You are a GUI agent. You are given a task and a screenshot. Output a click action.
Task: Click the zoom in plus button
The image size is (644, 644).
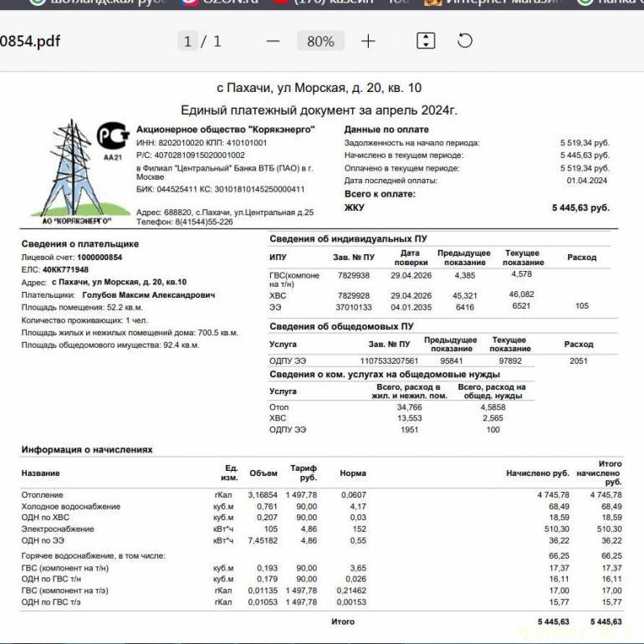(368, 41)
